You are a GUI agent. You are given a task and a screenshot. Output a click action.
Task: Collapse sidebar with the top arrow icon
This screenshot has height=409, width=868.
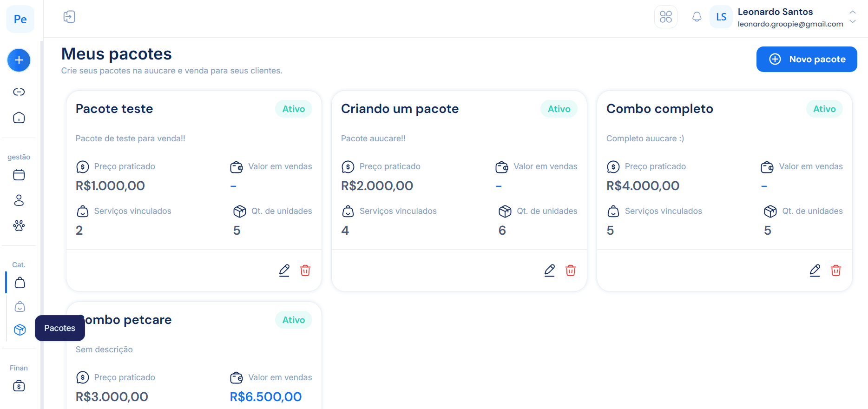pos(69,17)
